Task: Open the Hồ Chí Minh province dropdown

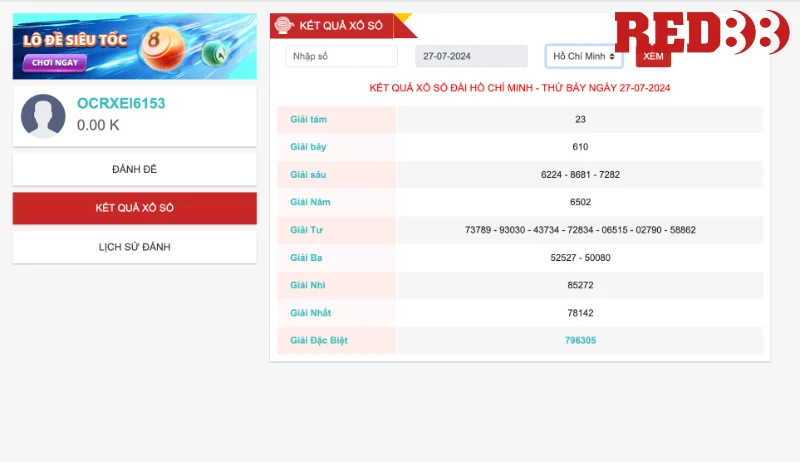Action: (x=584, y=57)
